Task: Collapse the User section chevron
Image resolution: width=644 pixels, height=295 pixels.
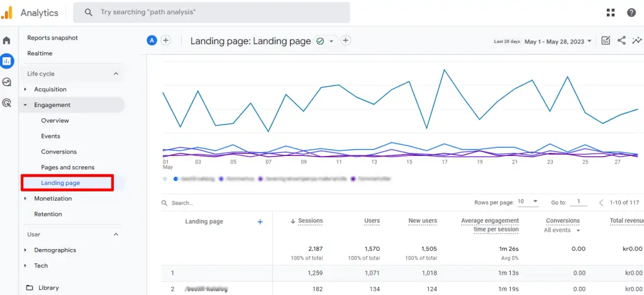Action: pos(116,234)
